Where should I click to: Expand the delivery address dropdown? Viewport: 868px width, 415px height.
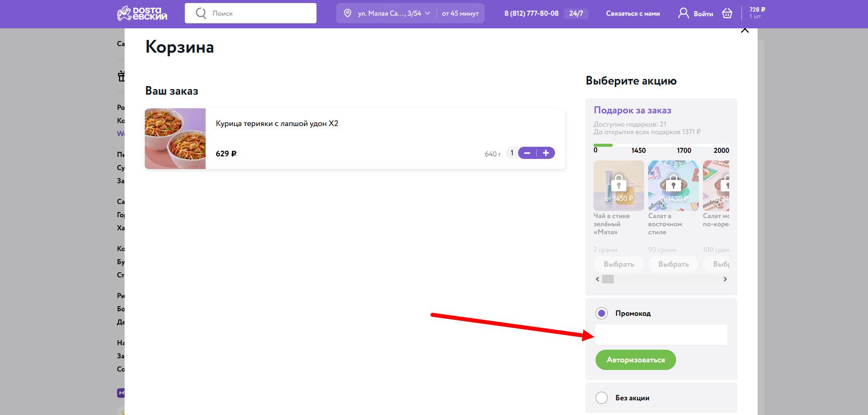point(427,13)
